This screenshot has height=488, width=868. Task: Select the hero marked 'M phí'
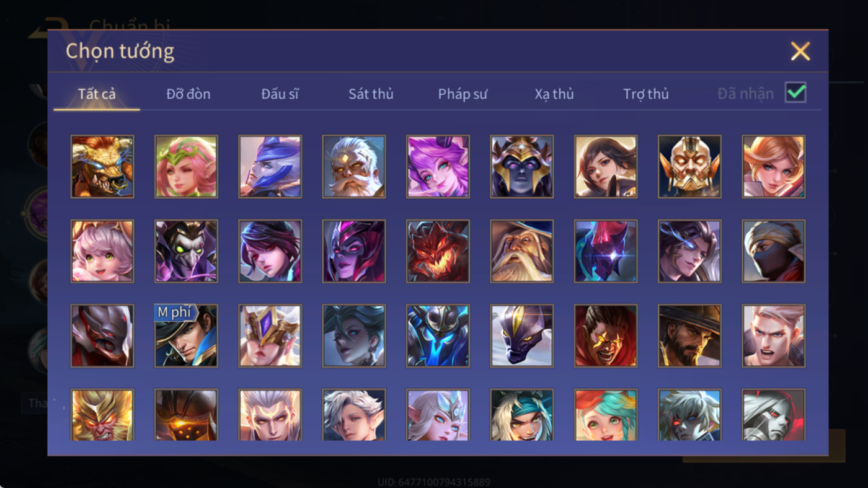[x=186, y=335]
